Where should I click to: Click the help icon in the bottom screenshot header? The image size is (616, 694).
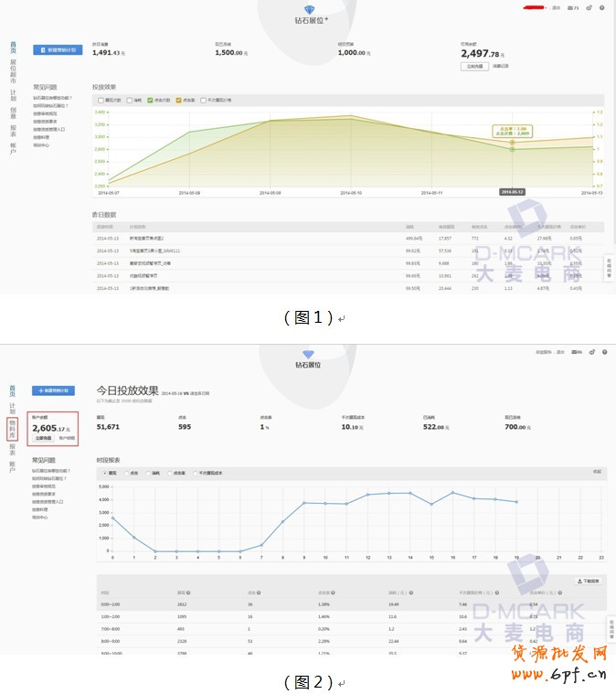pos(603,351)
